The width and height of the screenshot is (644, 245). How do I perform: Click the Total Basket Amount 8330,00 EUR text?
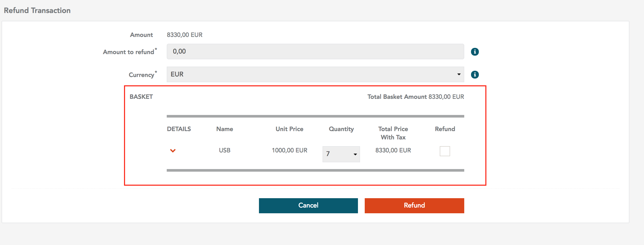(416, 97)
